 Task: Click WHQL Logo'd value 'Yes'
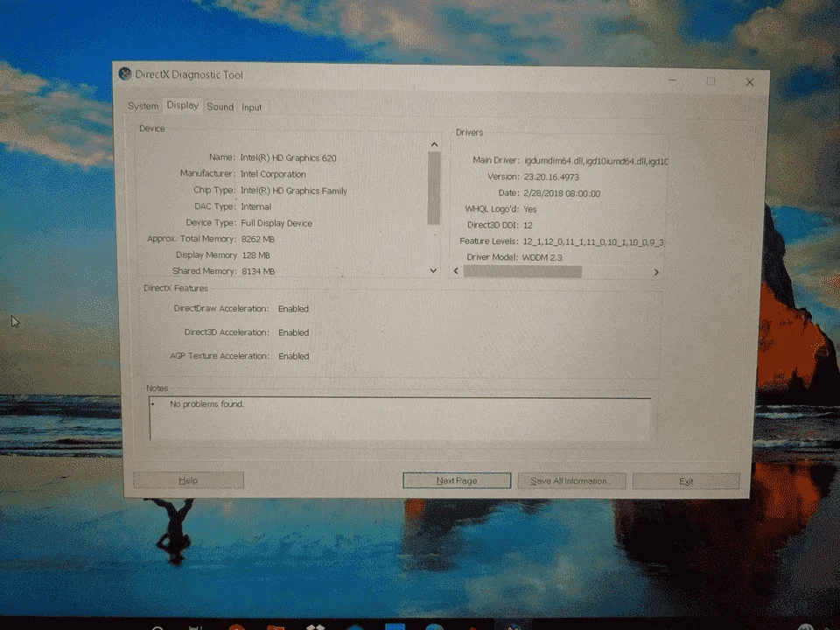[x=530, y=209]
